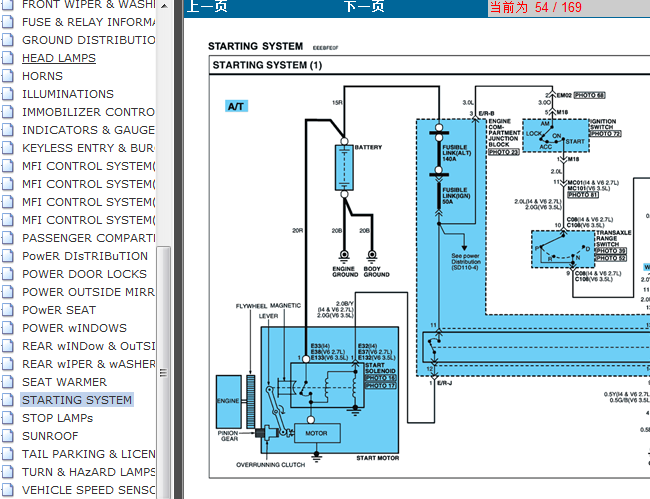Image resolution: width=650 pixels, height=499 pixels.
Task: Open KEYLESS ENTRY & BURGLAR entry
Action: (x=89, y=148)
